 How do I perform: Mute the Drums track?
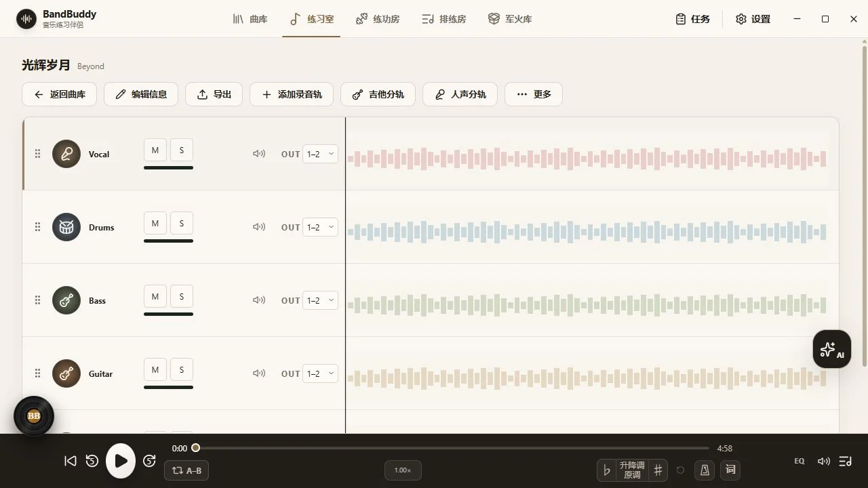pyautogui.click(x=155, y=224)
